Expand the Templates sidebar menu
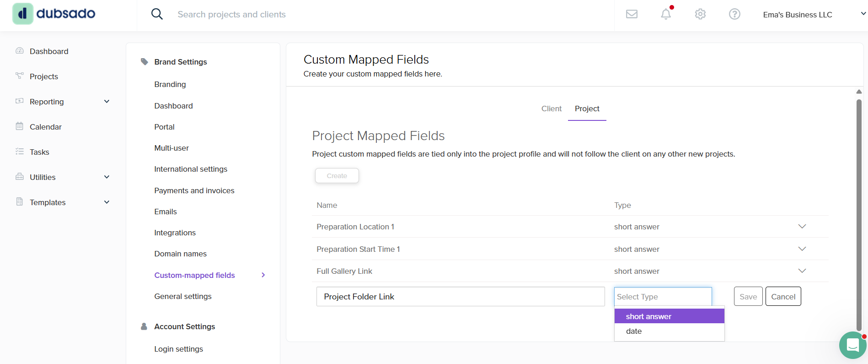 [x=107, y=202]
